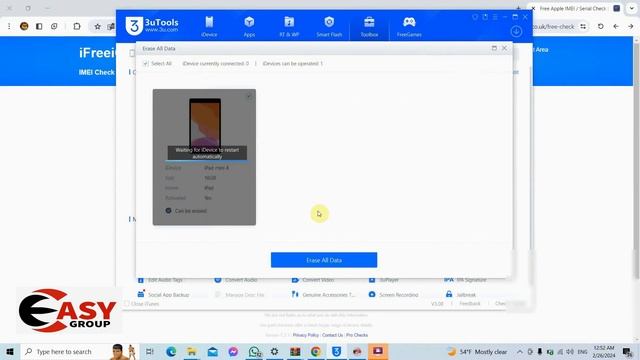Click the ENG language indicator

click(x=582, y=351)
